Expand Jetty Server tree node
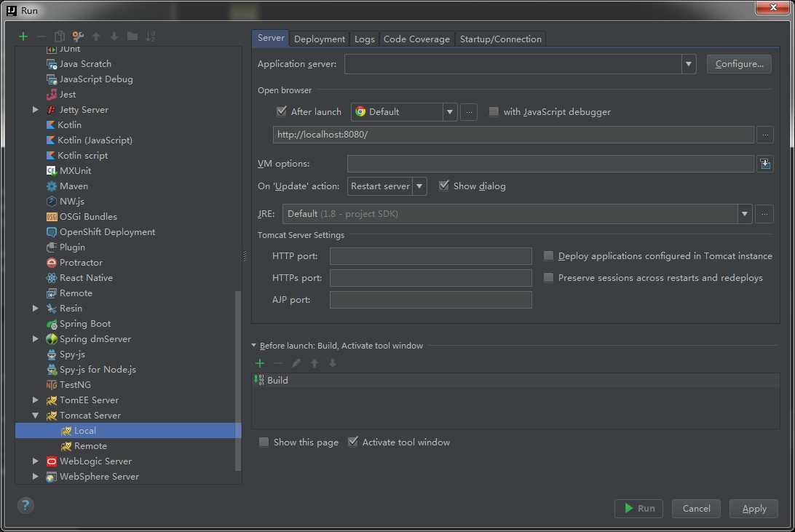 tap(35, 109)
